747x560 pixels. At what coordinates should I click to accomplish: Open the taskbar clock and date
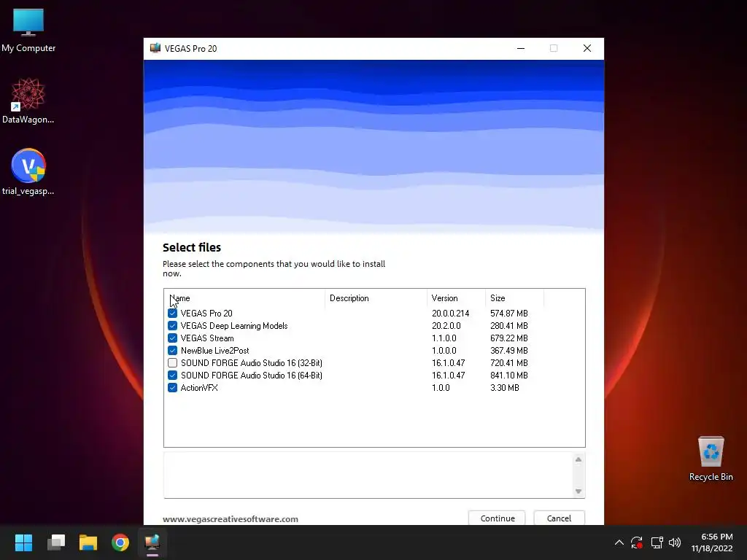pyautogui.click(x=712, y=542)
